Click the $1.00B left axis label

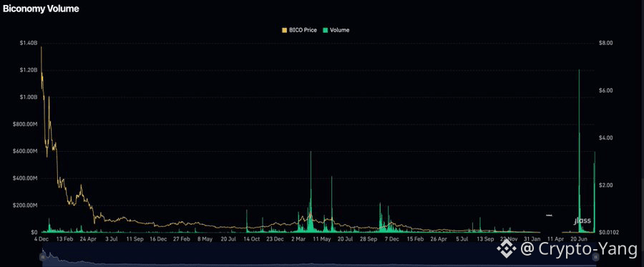pyautogui.click(x=29, y=97)
